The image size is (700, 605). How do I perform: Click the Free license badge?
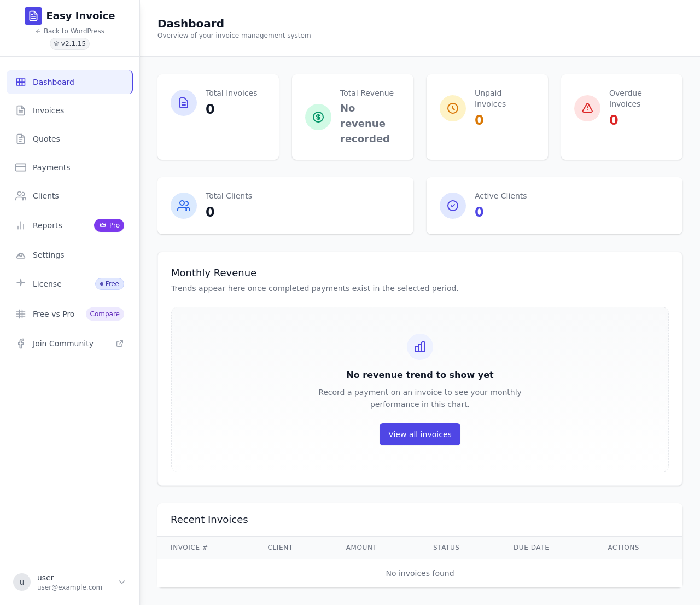coord(109,284)
